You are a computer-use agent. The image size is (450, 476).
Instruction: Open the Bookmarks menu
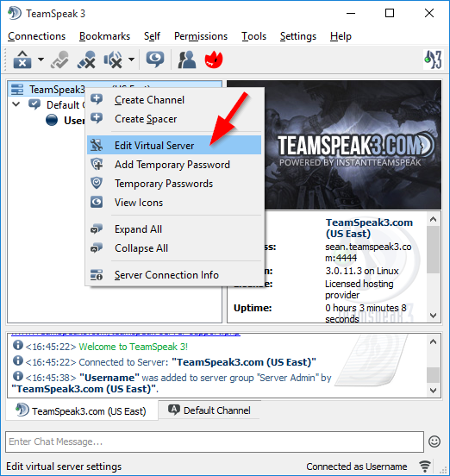pos(104,36)
